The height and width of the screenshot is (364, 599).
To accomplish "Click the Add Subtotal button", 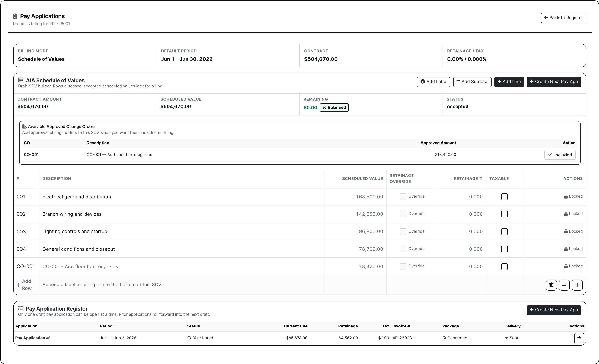I will point(472,82).
